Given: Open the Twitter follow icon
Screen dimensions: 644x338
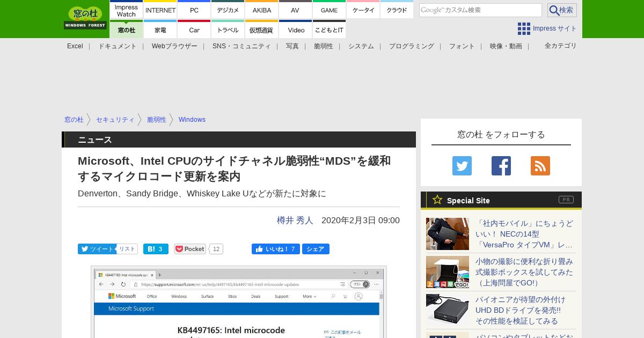Looking at the screenshot, I should pyautogui.click(x=462, y=166).
